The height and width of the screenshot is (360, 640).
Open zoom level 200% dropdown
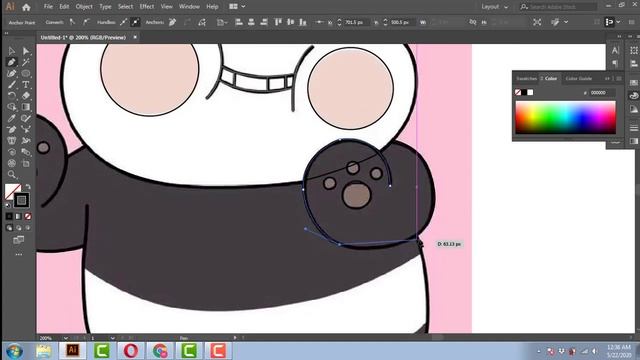click(x=65, y=338)
